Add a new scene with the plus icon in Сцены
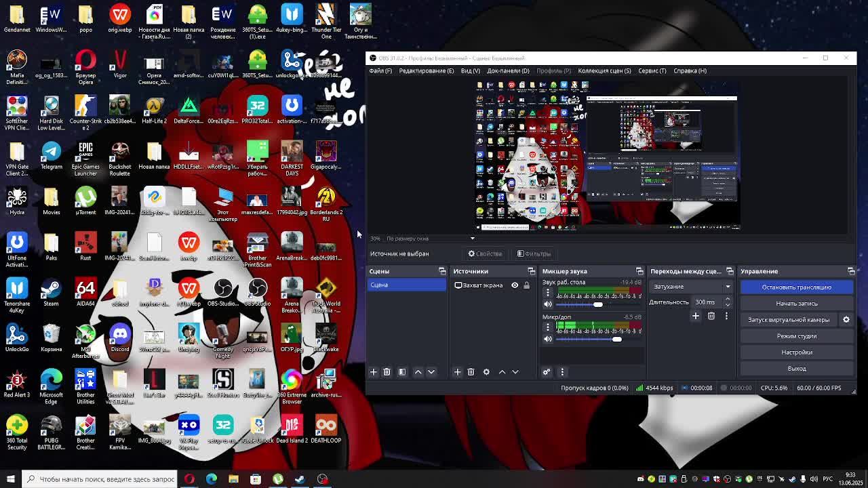 (x=373, y=371)
